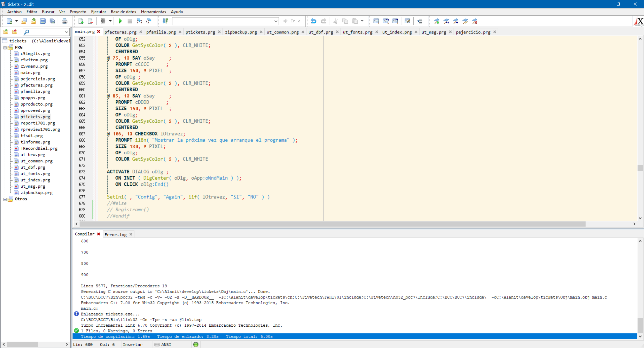Add a bookmark with the pin-plus icon

tap(437, 21)
